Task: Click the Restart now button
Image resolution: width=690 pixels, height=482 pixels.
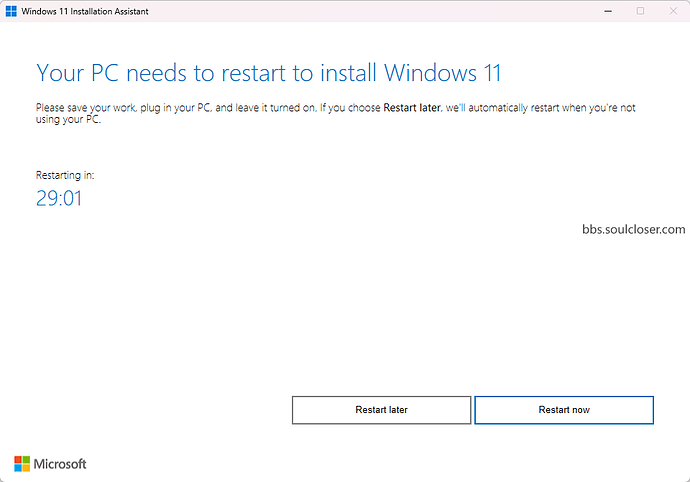Action: [564, 410]
